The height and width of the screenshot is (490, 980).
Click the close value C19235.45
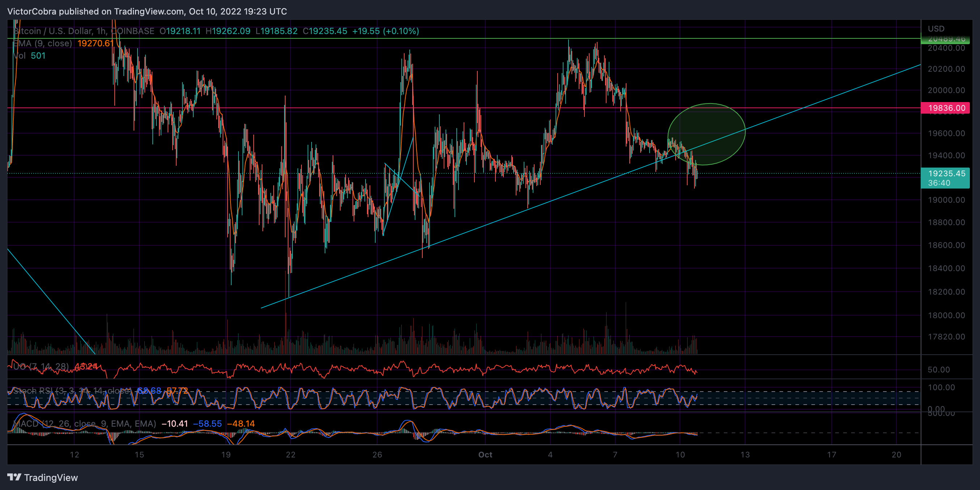(x=325, y=31)
